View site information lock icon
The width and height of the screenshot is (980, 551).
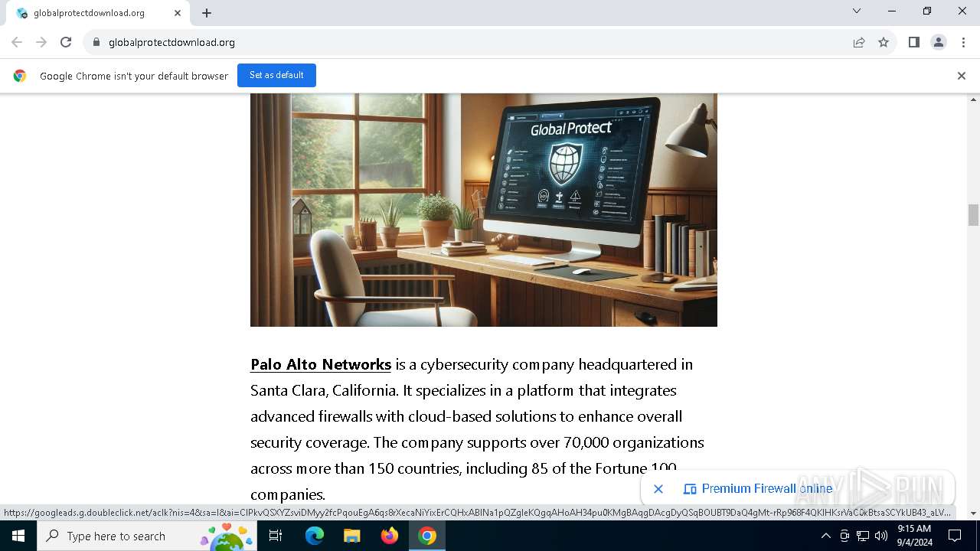(96, 42)
